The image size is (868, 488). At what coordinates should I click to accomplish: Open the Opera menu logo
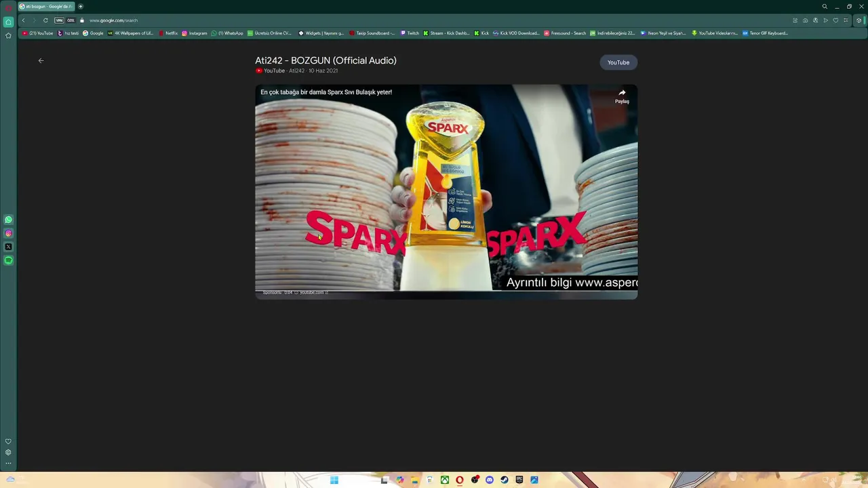(x=8, y=7)
